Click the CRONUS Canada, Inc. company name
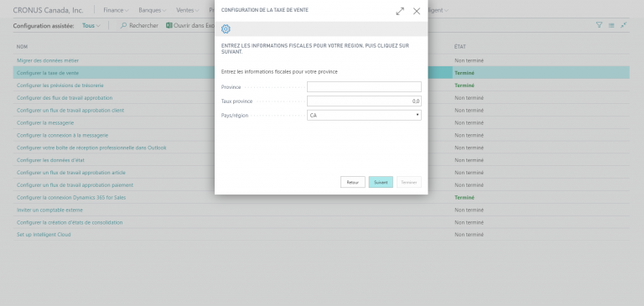The width and height of the screenshot is (644, 306). 48,10
